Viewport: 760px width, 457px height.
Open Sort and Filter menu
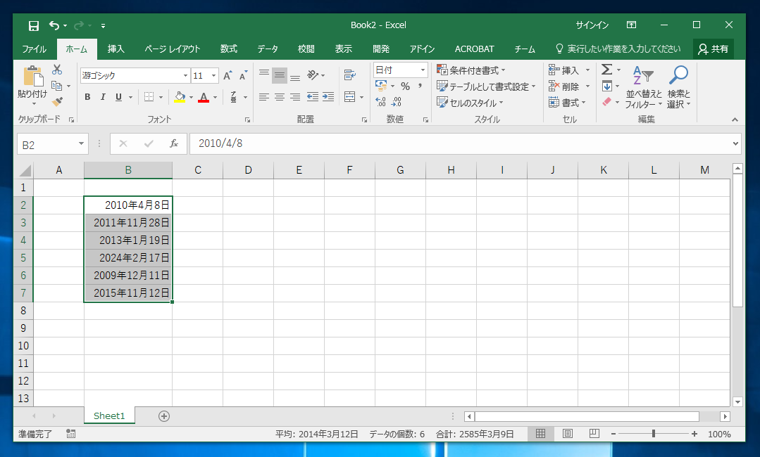pyautogui.click(x=643, y=87)
